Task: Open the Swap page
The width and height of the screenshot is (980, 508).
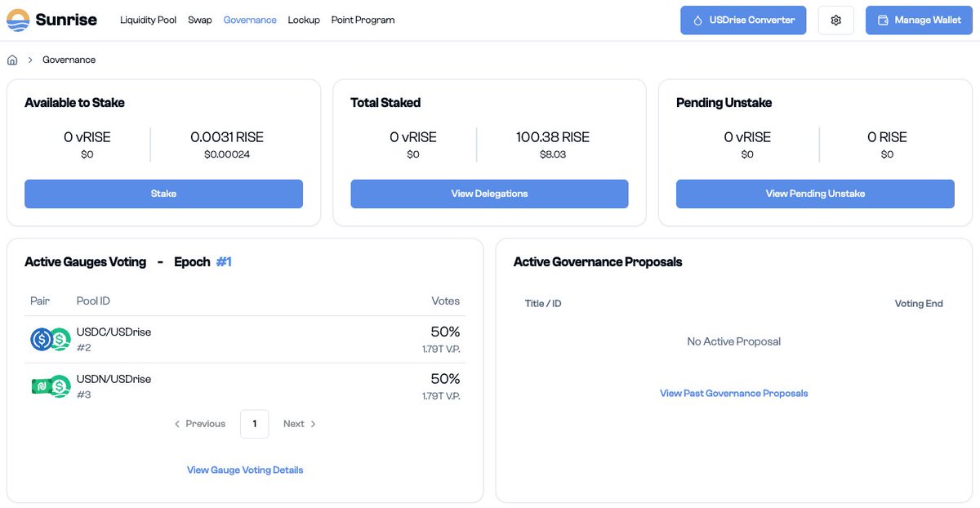Action: [x=200, y=20]
